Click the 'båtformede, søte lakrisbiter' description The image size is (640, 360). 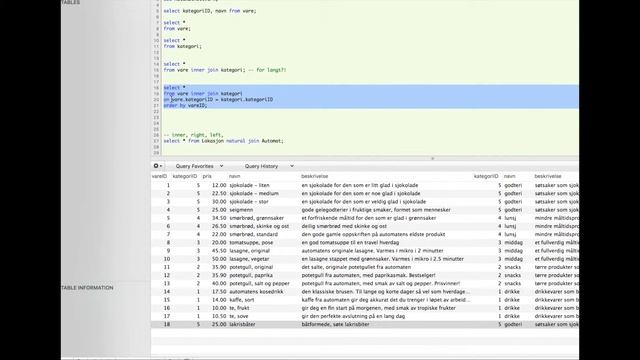(x=335, y=324)
